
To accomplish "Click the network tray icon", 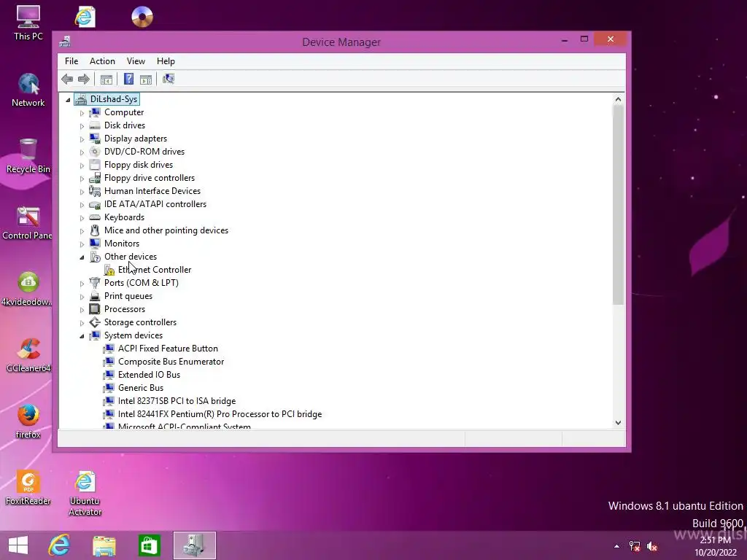I will point(635,546).
